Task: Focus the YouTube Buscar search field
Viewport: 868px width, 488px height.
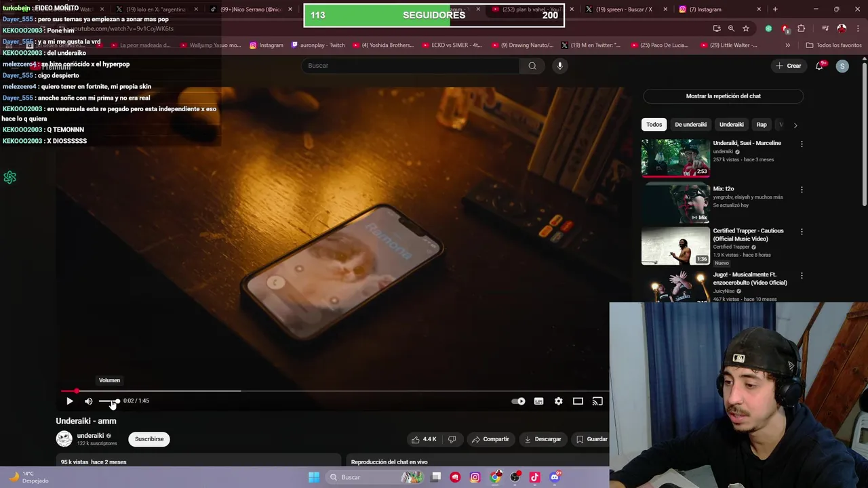Action: (410, 66)
